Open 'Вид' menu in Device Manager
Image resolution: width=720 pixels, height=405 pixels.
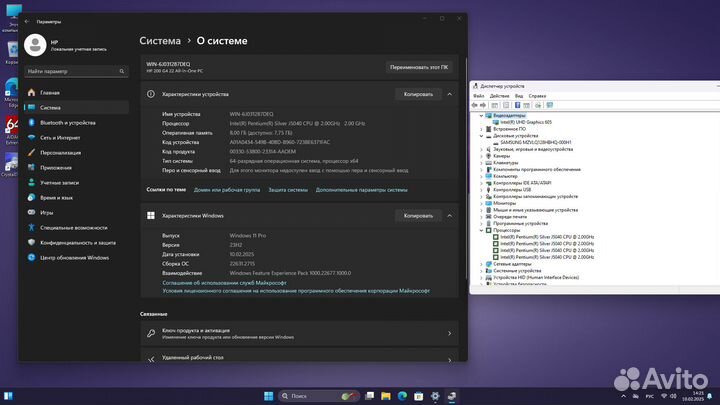coord(519,96)
